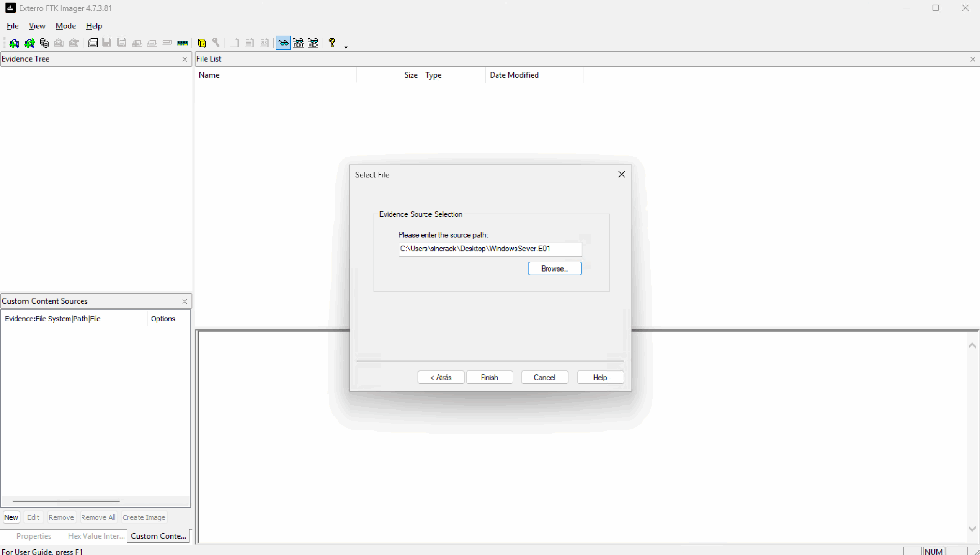
Task: Click the Obtain Protected Files yellow safe icon
Action: 202,43
